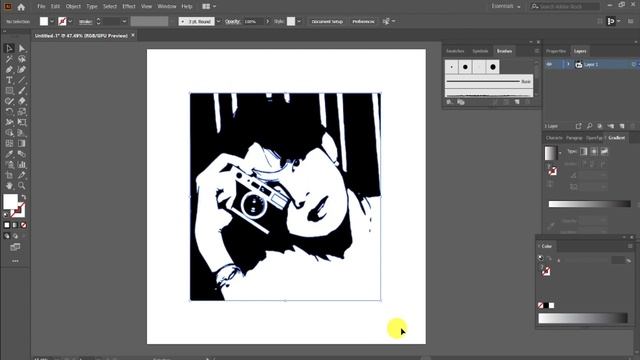Choose the Line Segment tool

coord(22,80)
